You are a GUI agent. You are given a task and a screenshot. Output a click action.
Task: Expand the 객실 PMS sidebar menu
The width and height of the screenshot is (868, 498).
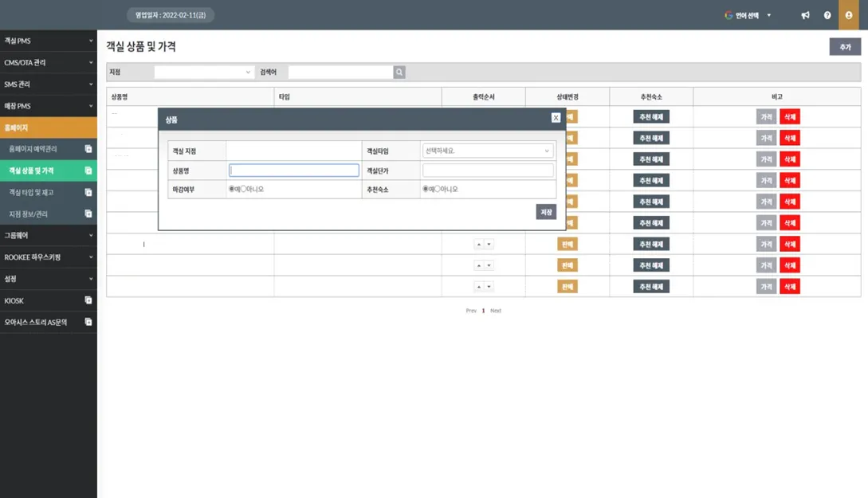point(48,41)
